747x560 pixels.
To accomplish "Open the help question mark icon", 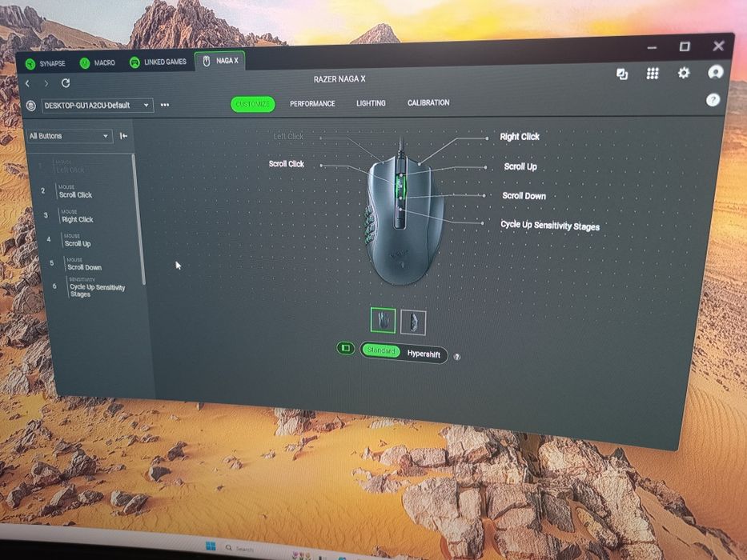I will pos(713,100).
